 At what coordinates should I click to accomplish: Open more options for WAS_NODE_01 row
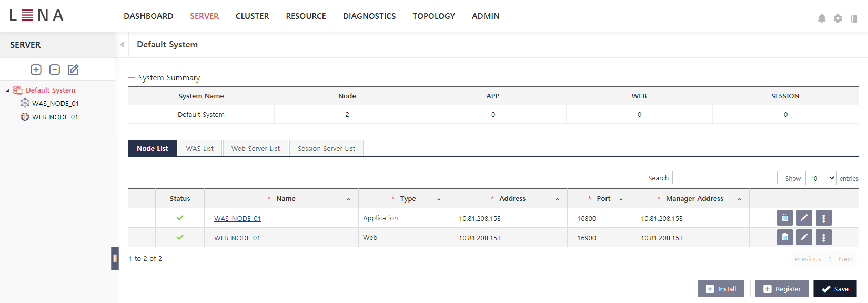[823, 218]
